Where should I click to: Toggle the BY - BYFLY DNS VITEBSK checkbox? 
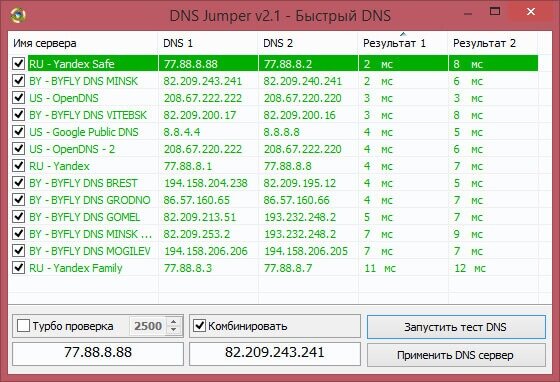pyautogui.click(x=19, y=115)
